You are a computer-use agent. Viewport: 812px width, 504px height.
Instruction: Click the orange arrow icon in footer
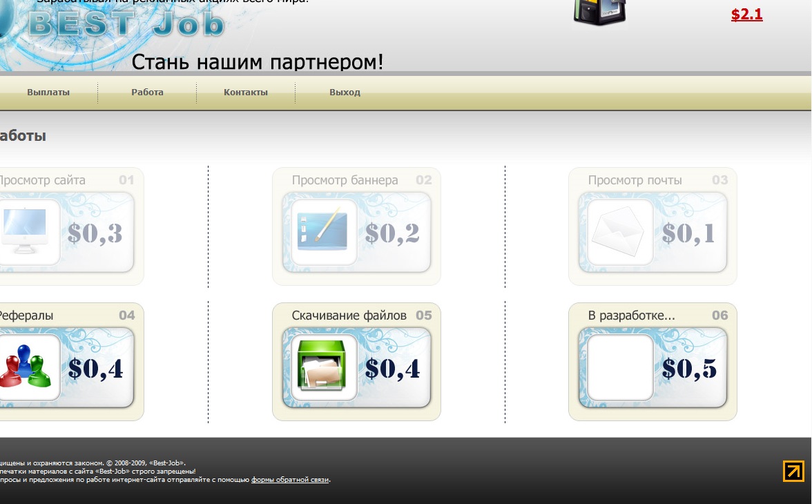pyautogui.click(x=793, y=471)
